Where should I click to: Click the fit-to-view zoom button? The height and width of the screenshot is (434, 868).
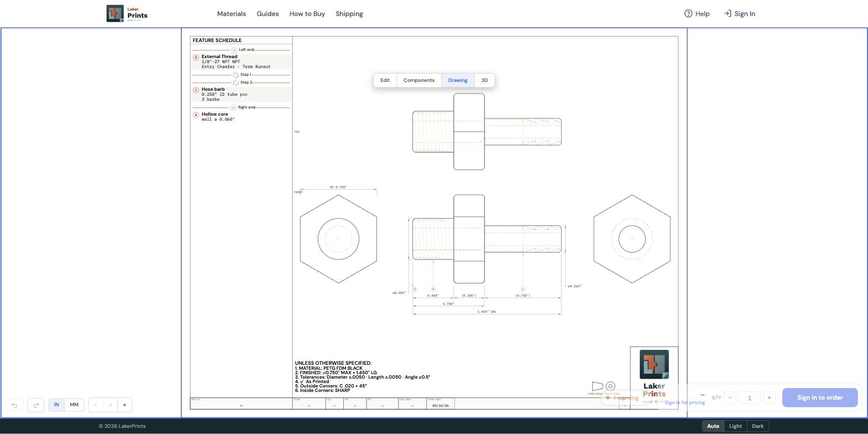pos(110,405)
